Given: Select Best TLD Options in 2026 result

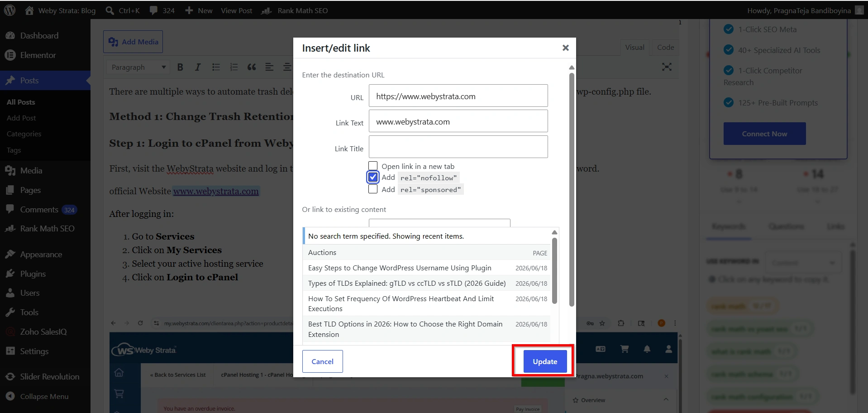Looking at the screenshot, I should (x=427, y=329).
